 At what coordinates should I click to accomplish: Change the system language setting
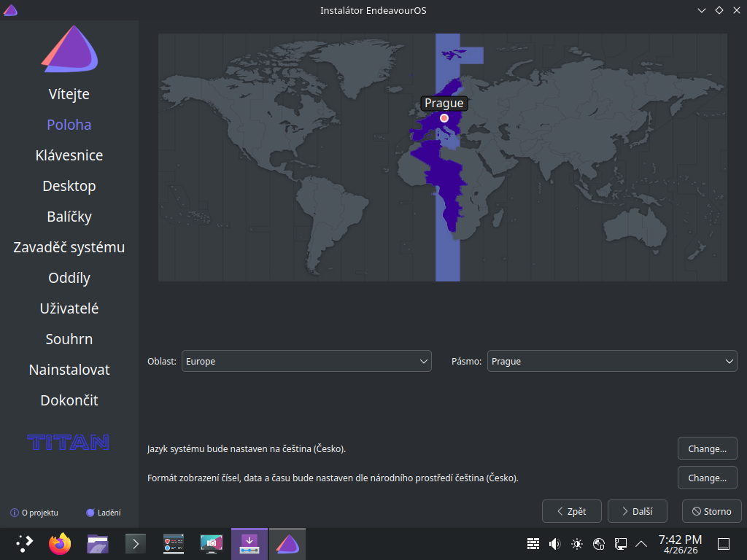707,448
